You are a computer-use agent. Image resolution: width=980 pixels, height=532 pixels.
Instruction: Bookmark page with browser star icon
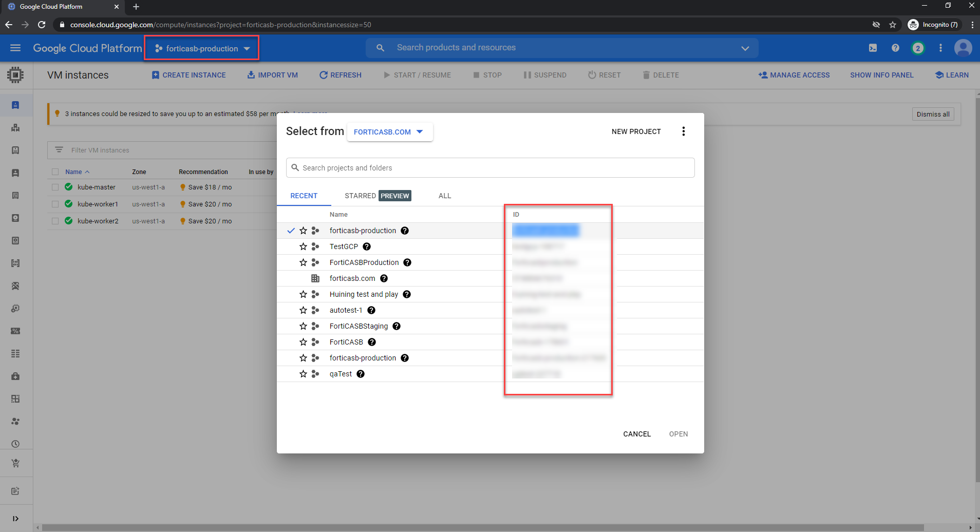click(893, 25)
